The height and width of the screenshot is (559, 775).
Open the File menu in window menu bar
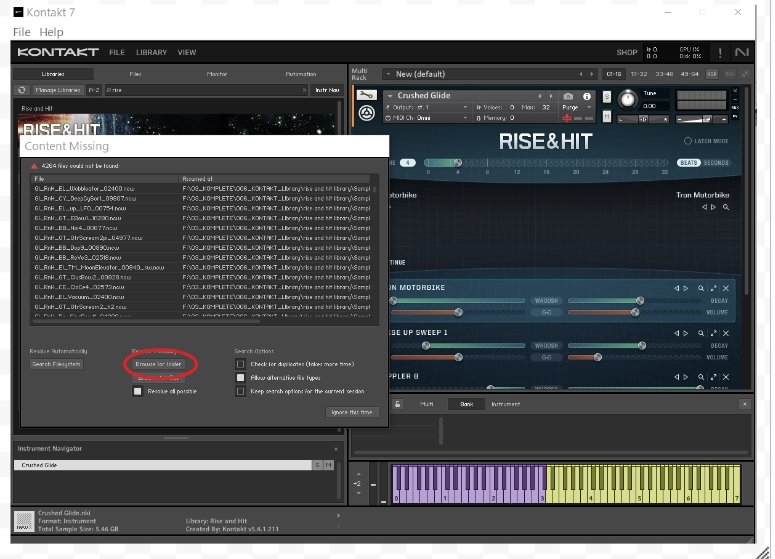coord(22,32)
